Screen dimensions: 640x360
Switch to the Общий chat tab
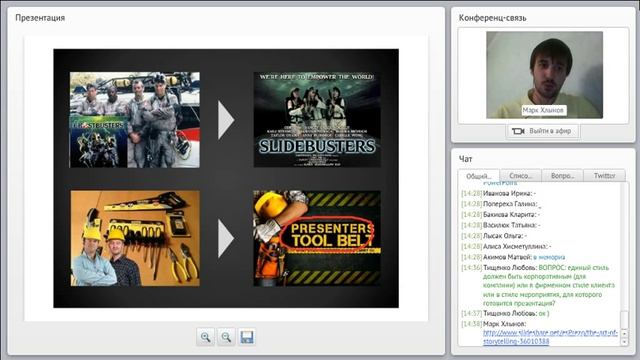coord(478,176)
